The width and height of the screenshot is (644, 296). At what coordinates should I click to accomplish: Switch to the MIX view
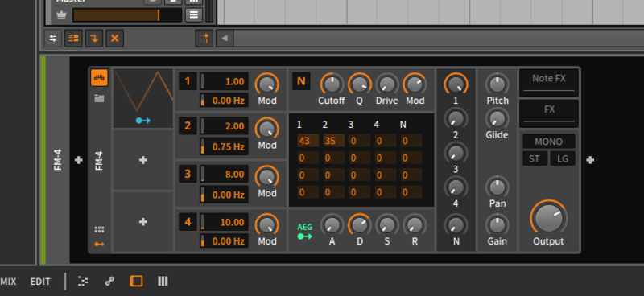tap(8, 282)
